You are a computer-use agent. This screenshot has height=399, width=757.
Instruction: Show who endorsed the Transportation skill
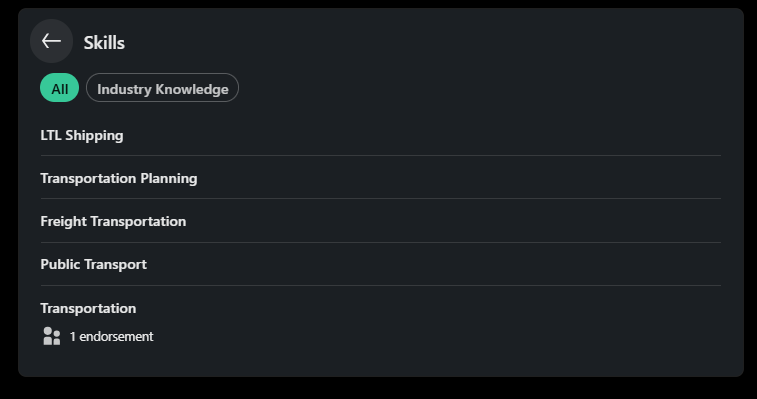(111, 337)
